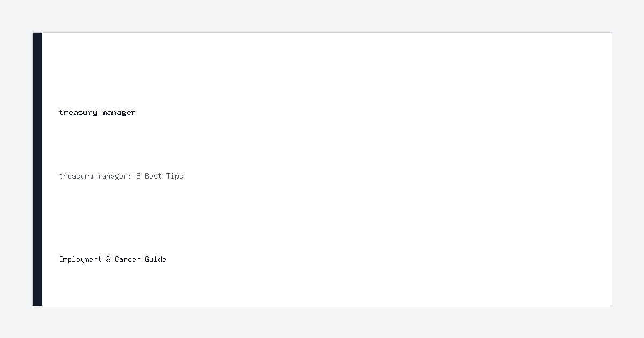This screenshot has width=644, height=338.
Task: Click the top end of the dark sidebar strip
Action: pyautogui.click(x=38, y=35)
